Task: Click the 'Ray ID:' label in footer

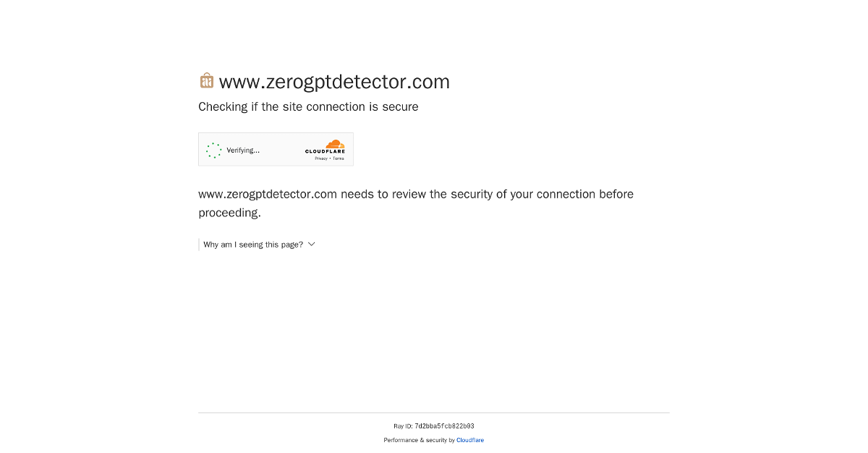Action: (x=403, y=426)
